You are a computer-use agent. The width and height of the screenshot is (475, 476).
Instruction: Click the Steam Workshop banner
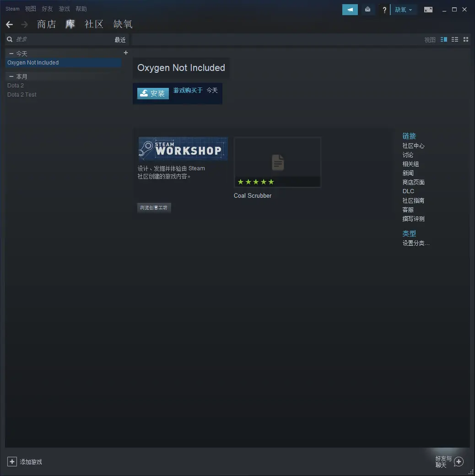[183, 149]
